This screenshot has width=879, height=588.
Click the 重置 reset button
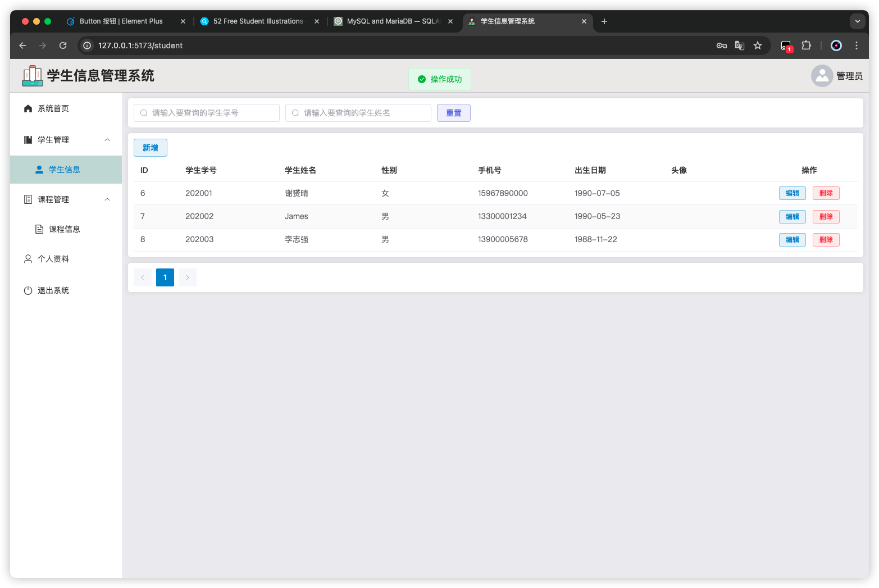[454, 113]
